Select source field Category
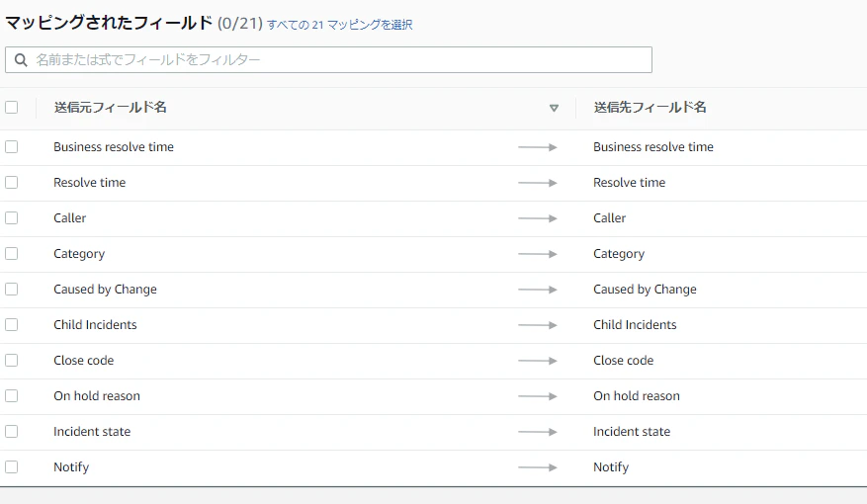Viewport: 867px width, 504px height. click(x=79, y=254)
